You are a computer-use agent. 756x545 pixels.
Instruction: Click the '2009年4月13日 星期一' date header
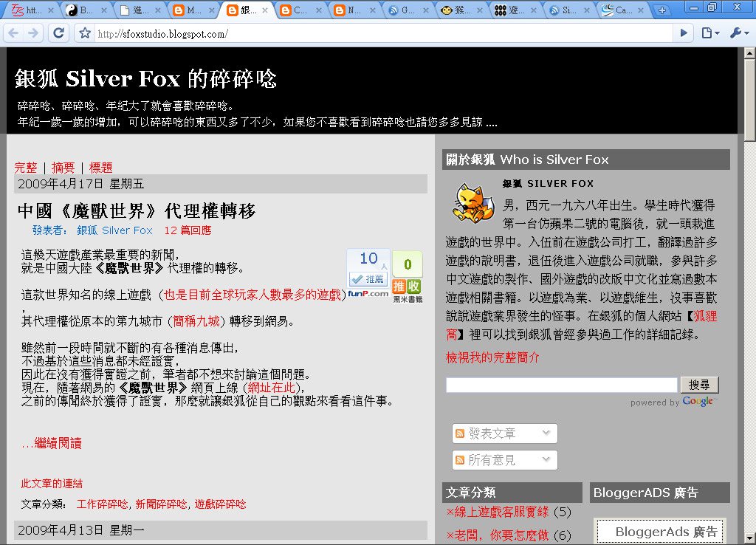221,530
